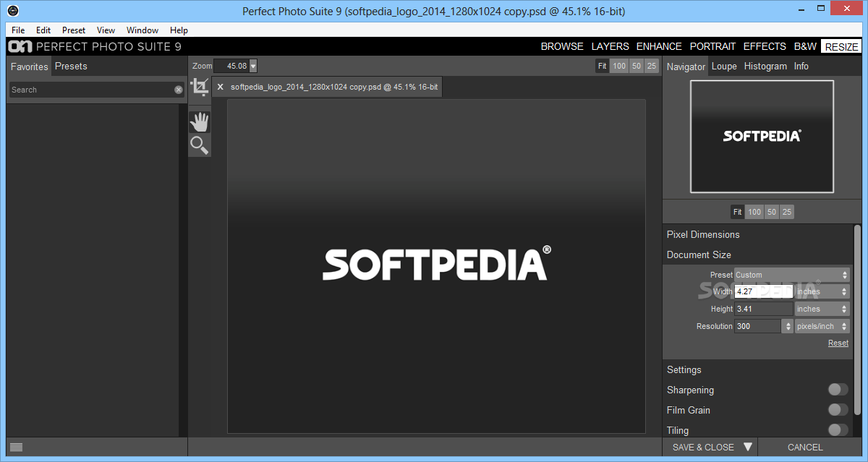
Task: Click 25 below the Navigator preview
Action: (x=787, y=212)
